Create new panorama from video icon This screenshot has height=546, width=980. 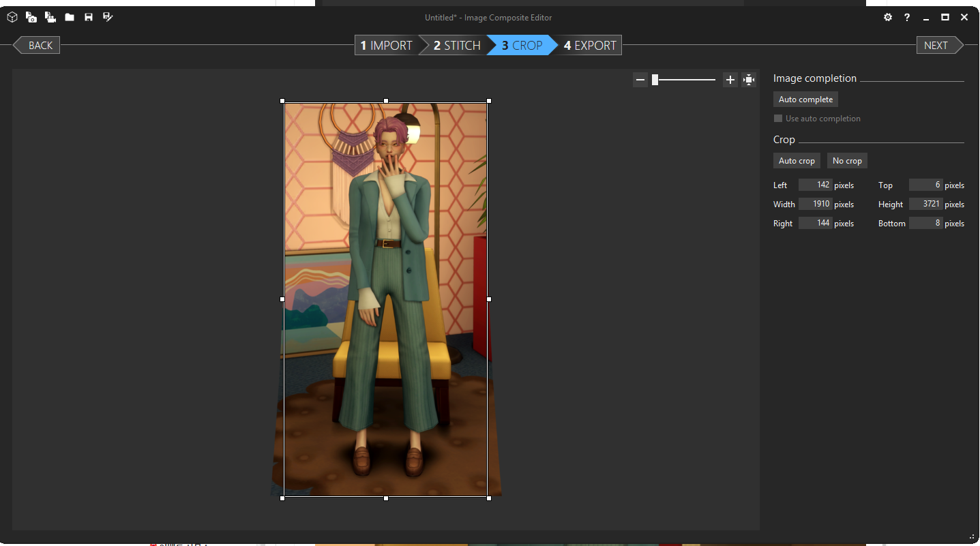point(50,17)
